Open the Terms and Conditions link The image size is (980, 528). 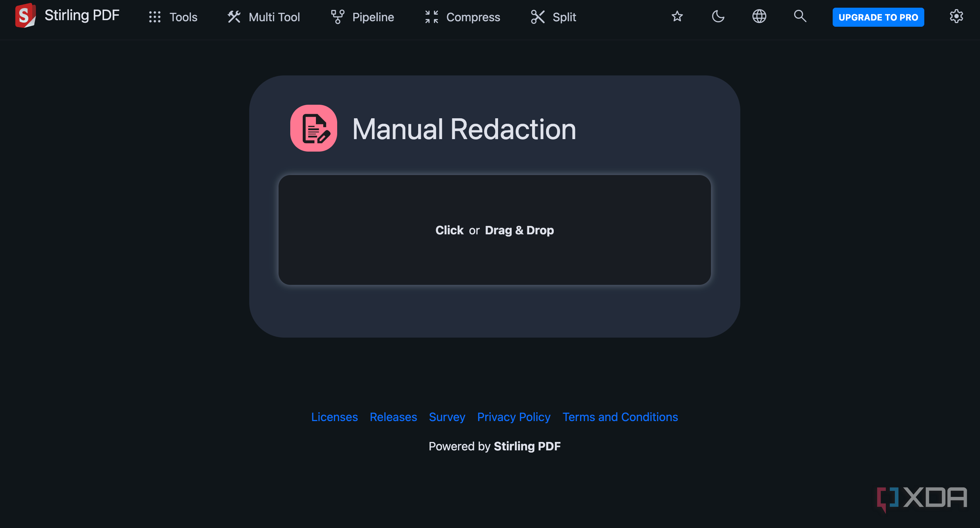pos(620,417)
